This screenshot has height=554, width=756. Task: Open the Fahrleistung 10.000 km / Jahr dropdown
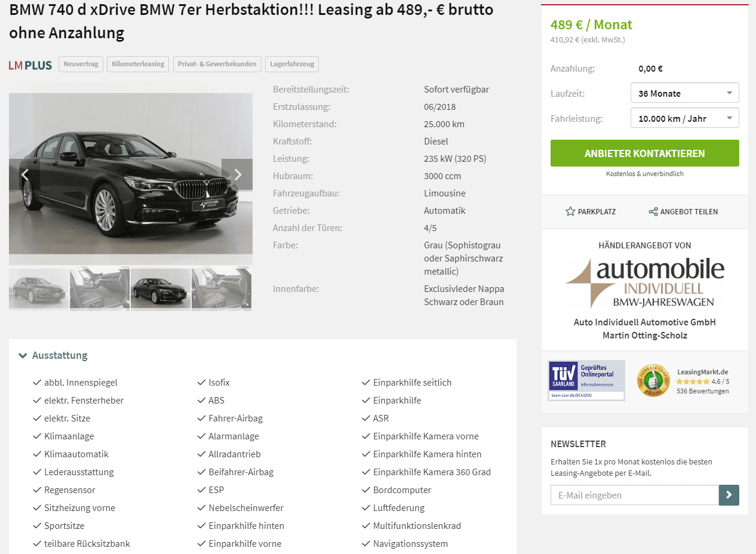[685, 118]
